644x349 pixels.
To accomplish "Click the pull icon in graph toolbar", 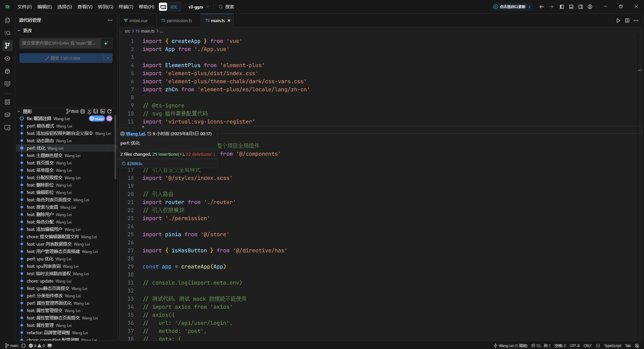I will [96, 111].
